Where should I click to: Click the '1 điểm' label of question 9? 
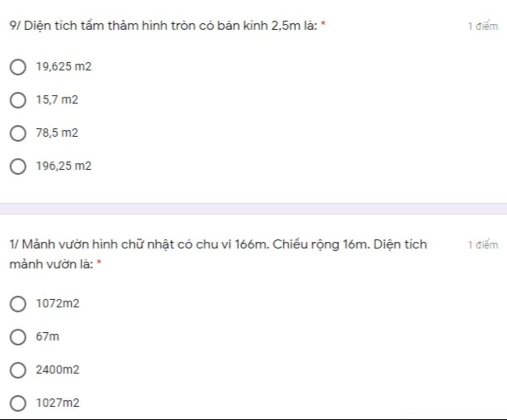point(483,26)
